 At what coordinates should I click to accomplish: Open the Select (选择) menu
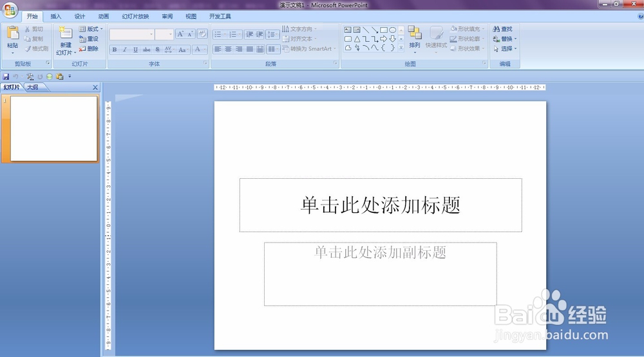point(505,49)
